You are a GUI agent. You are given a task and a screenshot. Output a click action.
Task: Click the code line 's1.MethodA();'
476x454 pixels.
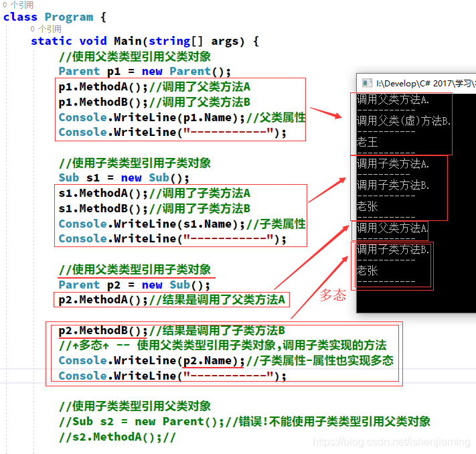(103, 193)
